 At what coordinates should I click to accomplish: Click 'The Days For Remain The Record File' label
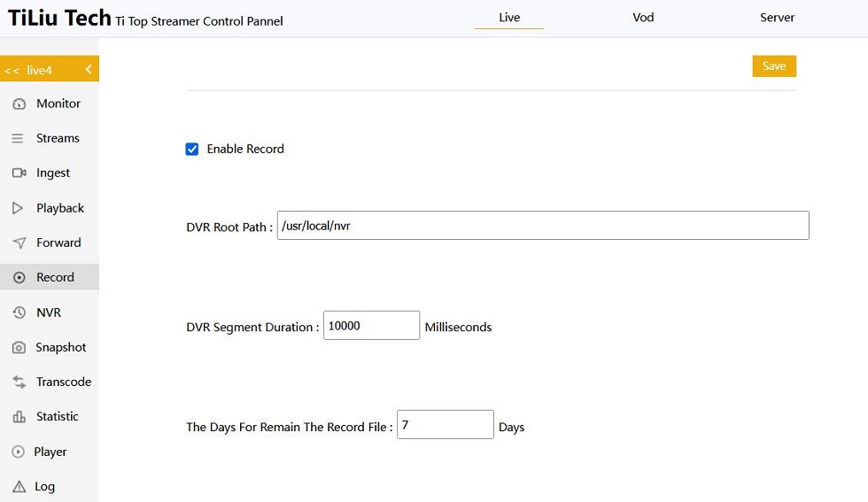click(289, 427)
